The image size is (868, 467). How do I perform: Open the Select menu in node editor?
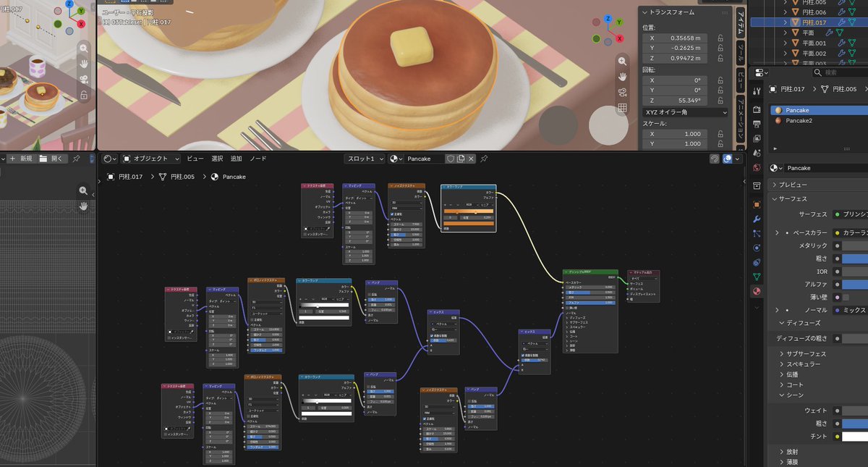[217, 159]
